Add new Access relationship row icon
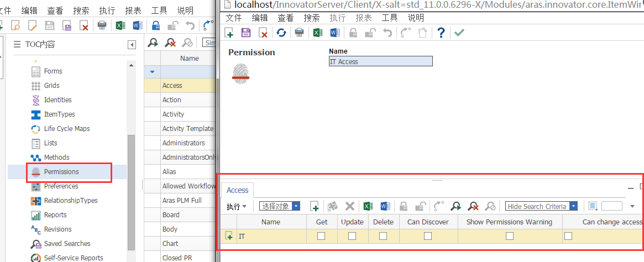This screenshot has height=262, width=644. point(315,206)
